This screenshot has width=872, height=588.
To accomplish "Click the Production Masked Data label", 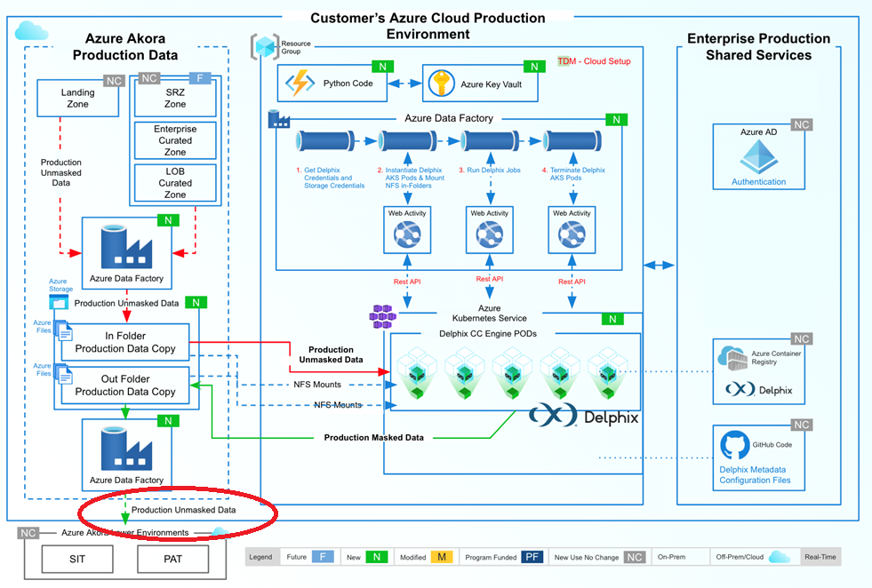I will point(373,437).
